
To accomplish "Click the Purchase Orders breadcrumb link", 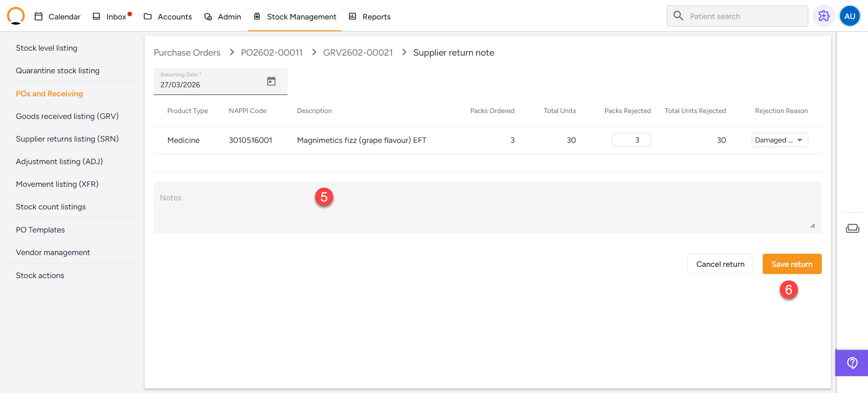I will click(x=187, y=53).
